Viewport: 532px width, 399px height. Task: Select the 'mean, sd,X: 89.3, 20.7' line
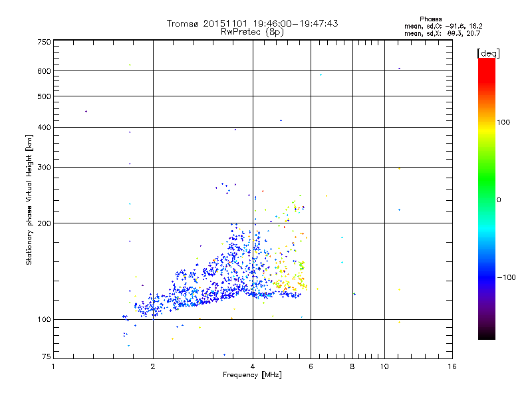click(442, 33)
